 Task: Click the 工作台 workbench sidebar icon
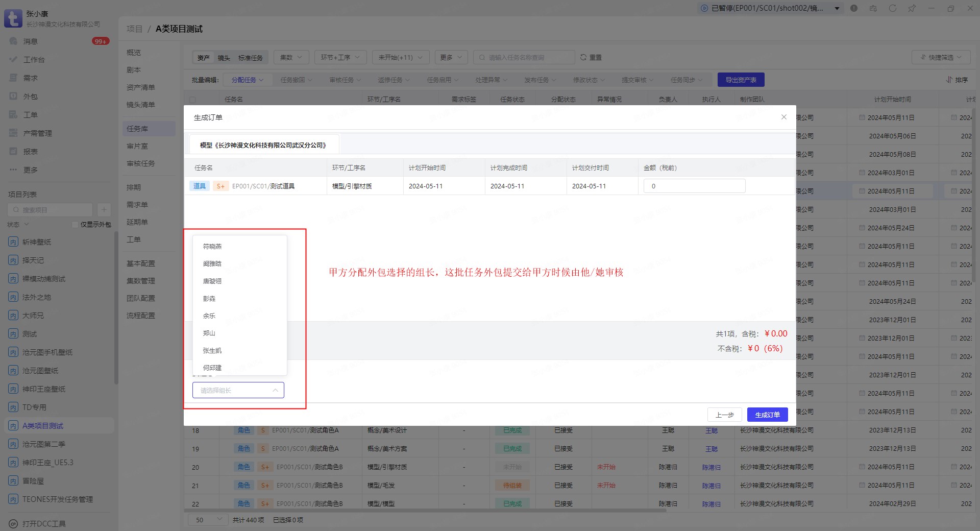point(14,60)
